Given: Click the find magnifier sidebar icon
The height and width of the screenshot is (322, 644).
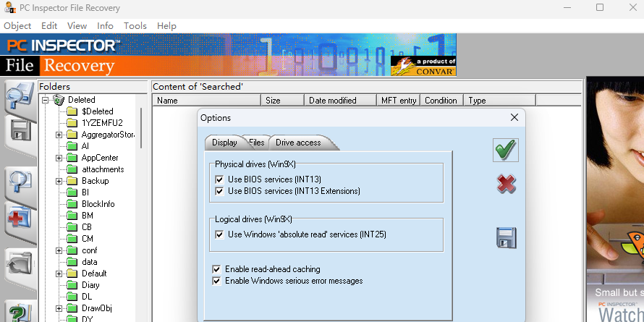Looking at the screenshot, I should click(20, 182).
